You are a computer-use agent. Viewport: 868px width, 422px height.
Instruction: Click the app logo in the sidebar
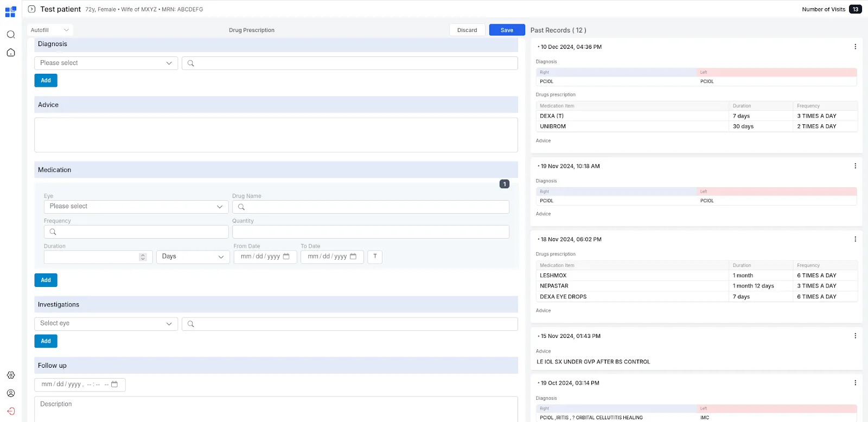(10, 12)
